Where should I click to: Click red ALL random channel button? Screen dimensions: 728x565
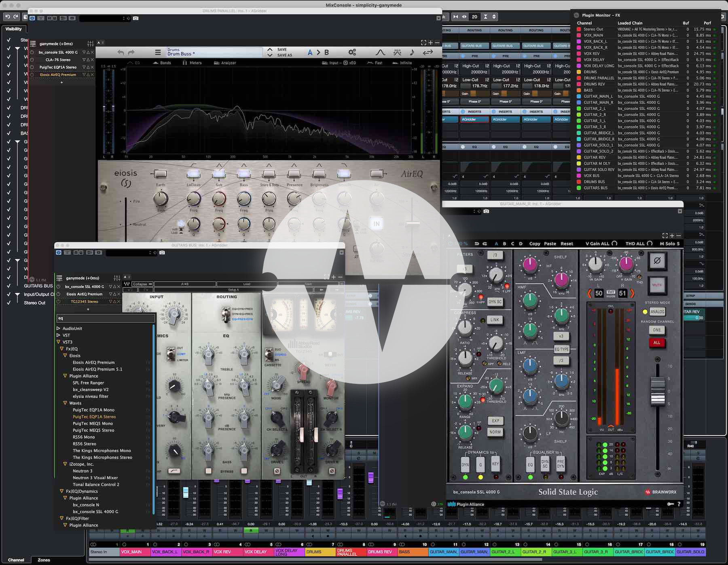[x=657, y=343]
